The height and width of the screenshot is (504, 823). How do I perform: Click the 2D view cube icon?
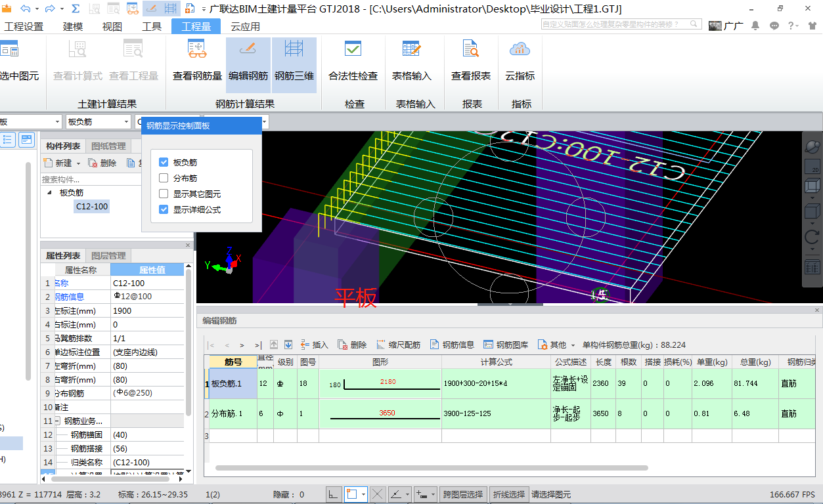click(x=812, y=167)
